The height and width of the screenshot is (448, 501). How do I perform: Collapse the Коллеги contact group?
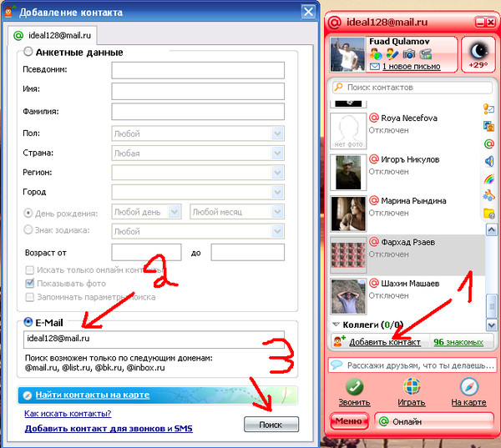(x=336, y=325)
